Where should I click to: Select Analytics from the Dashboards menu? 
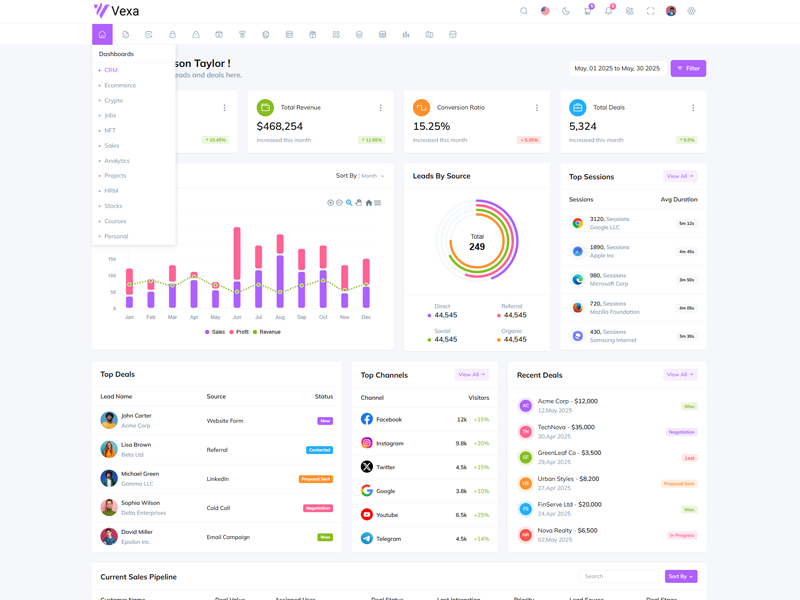point(117,161)
